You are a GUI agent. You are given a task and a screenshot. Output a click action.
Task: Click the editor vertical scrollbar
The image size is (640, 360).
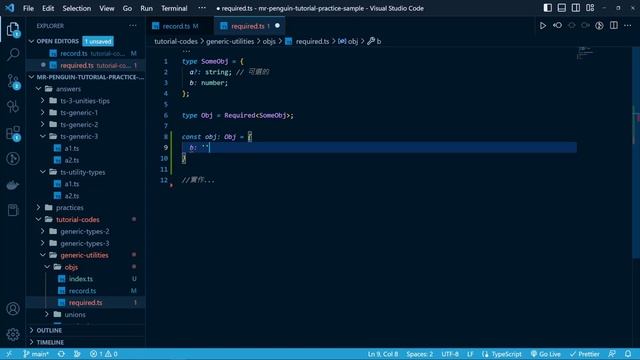636,153
